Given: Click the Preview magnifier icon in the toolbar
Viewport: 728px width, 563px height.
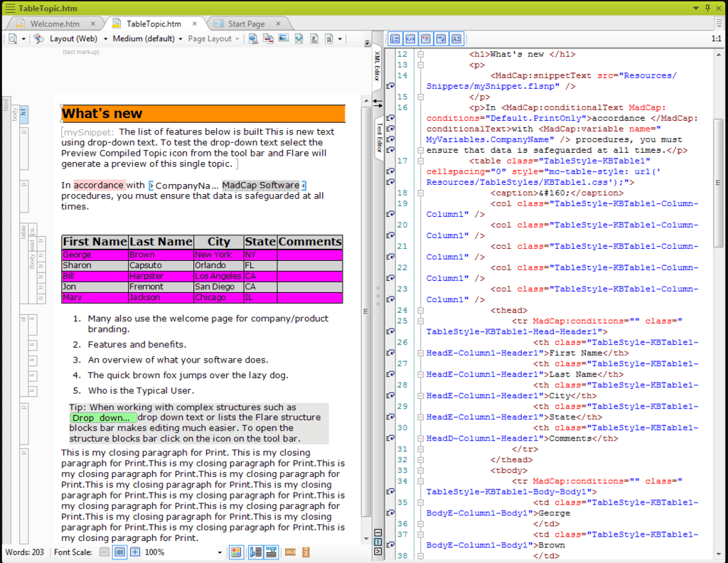Looking at the screenshot, I should pos(13,39).
